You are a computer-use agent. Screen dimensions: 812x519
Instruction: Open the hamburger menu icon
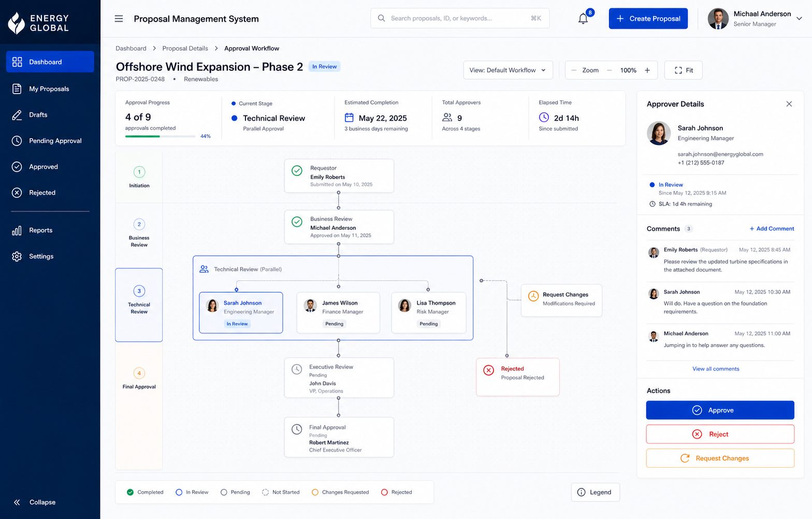coord(119,19)
